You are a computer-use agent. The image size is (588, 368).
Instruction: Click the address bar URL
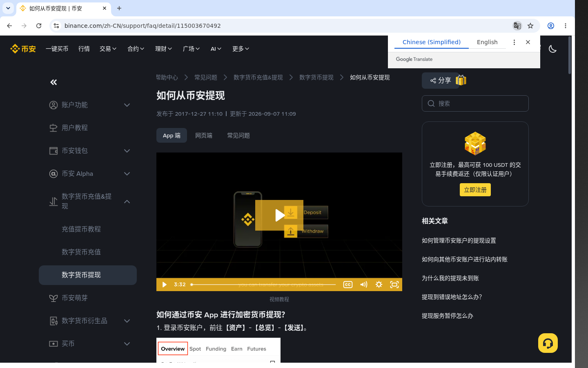pyautogui.click(x=143, y=26)
